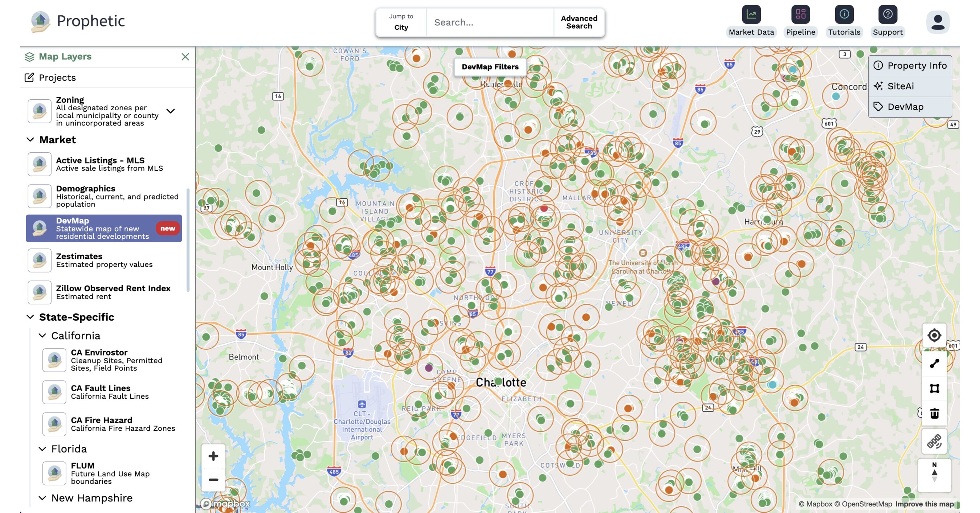
Task: Click the Mapbox logo on the map
Action: pyautogui.click(x=225, y=504)
